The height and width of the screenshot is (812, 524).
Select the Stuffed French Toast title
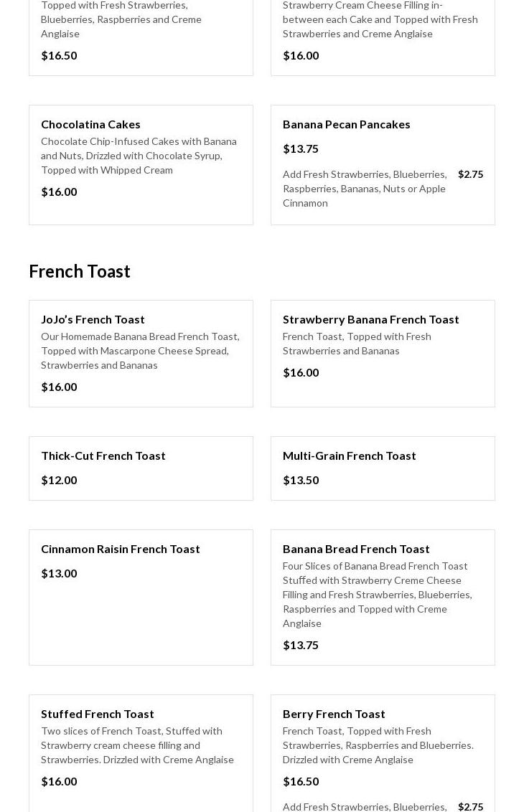coord(97,714)
